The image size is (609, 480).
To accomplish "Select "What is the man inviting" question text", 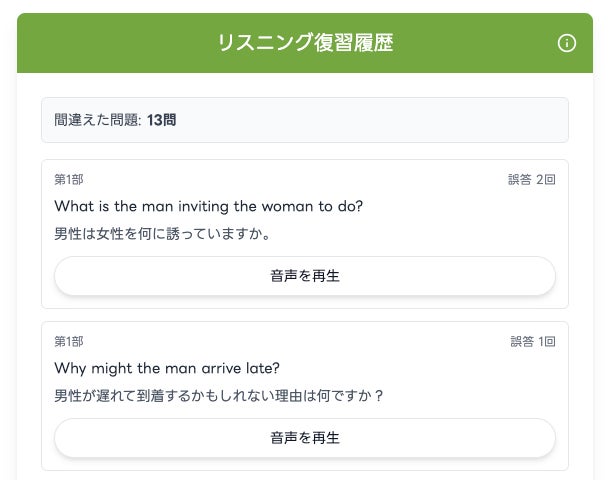I will point(208,206).
